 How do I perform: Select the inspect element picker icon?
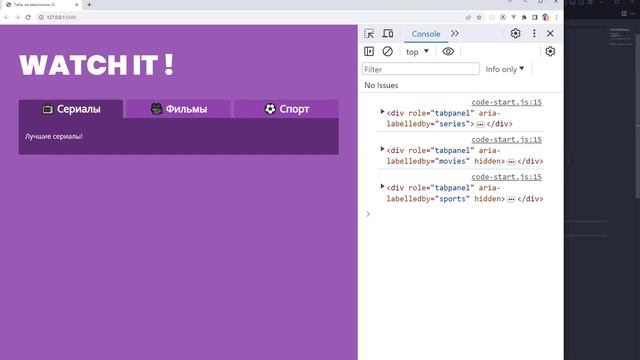369,33
